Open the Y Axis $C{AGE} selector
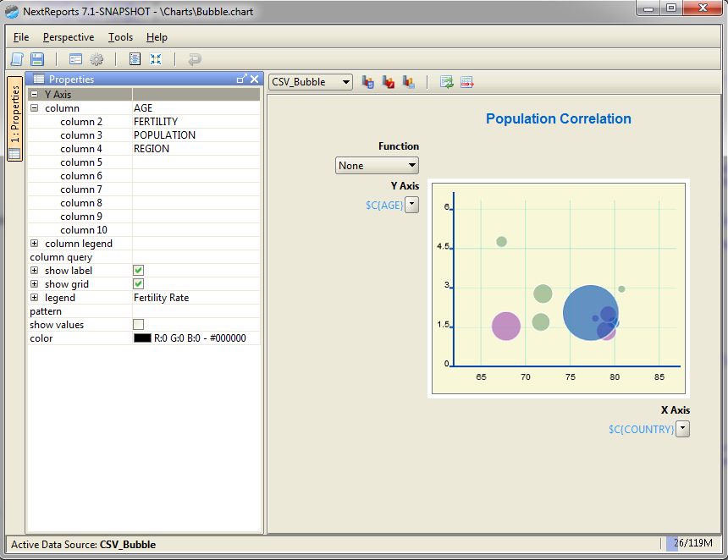This screenshot has height=560, width=728. click(412, 205)
